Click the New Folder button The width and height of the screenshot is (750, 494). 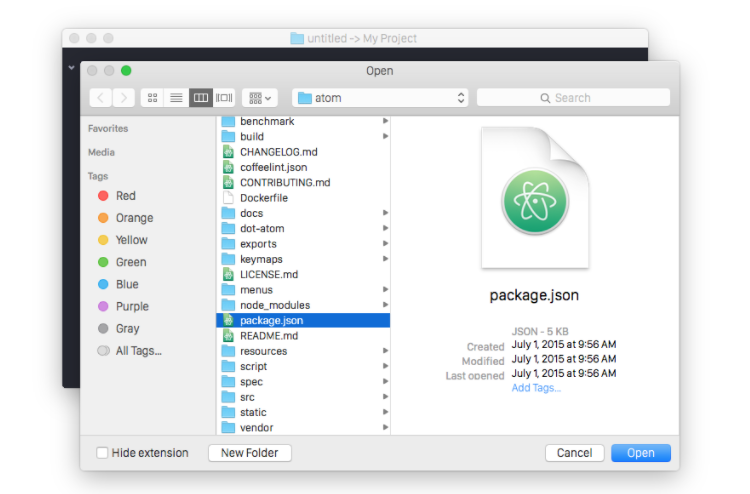tap(250, 453)
